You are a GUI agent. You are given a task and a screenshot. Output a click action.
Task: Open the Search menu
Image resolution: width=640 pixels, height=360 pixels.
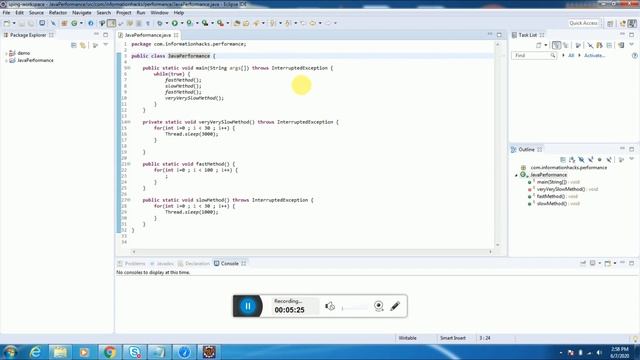point(104,13)
